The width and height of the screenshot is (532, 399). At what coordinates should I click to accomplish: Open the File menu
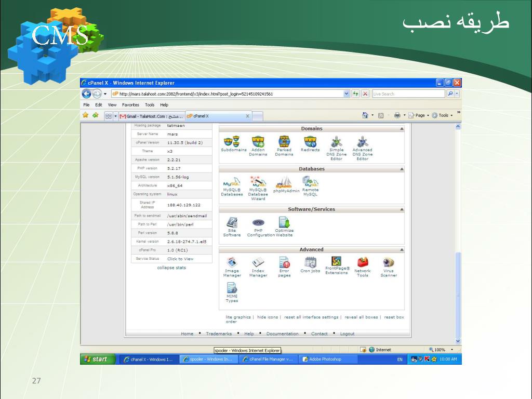(86, 105)
